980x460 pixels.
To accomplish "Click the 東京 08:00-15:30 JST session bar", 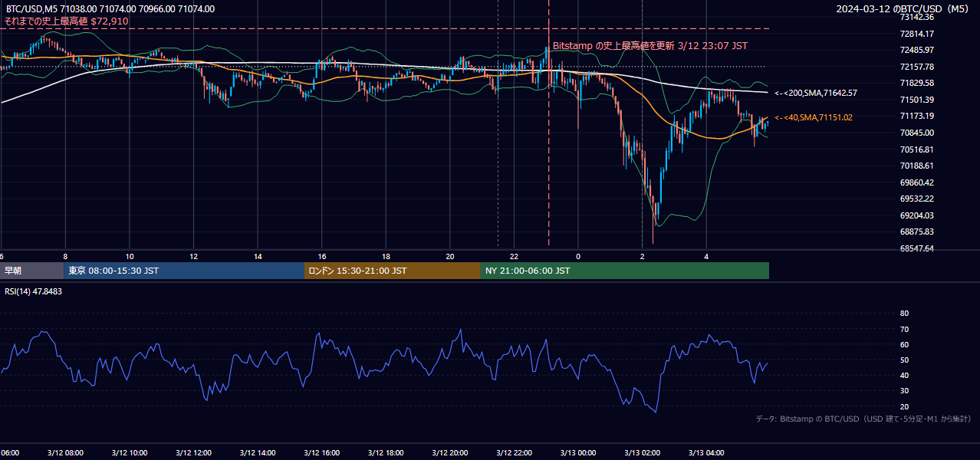I will tap(185, 271).
